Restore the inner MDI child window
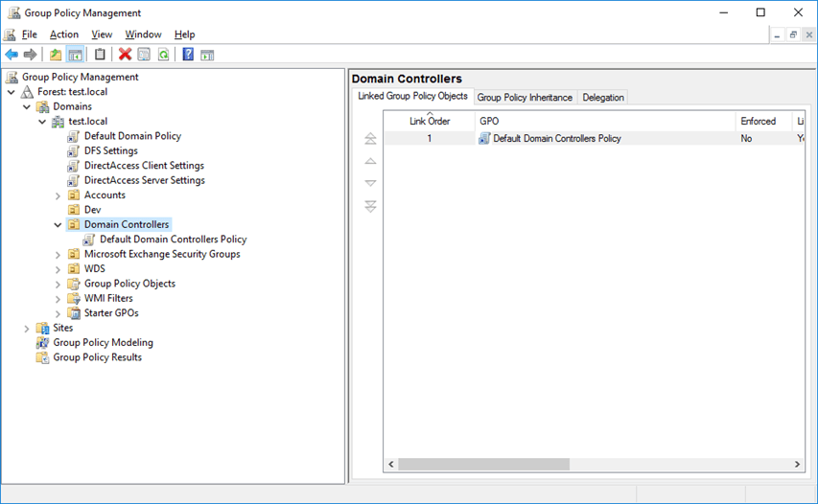Screen dimensions: 818x504 point(793,34)
